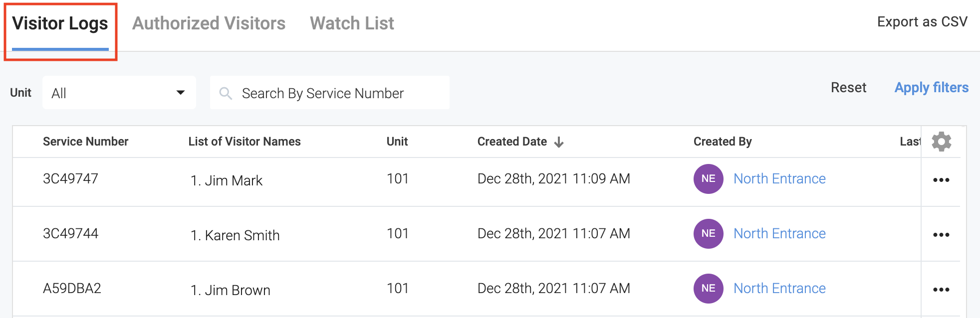This screenshot has height=318, width=980.
Task: Open the Watch List tab
Action: coord(352,23)
